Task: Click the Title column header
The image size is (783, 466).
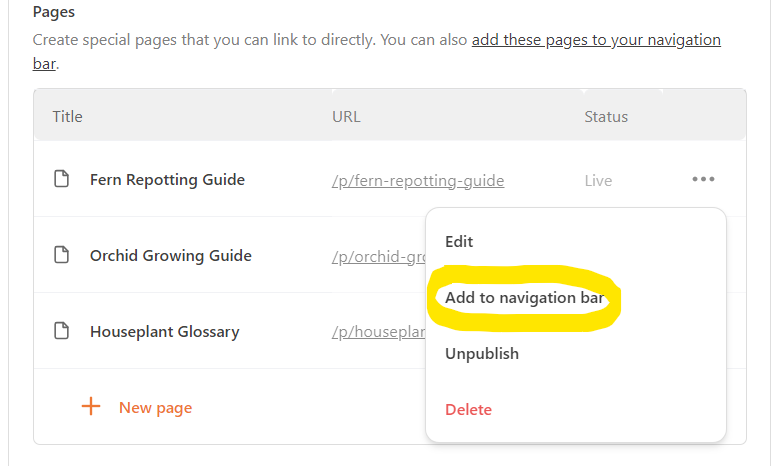Action: click(x=67, y=116)
